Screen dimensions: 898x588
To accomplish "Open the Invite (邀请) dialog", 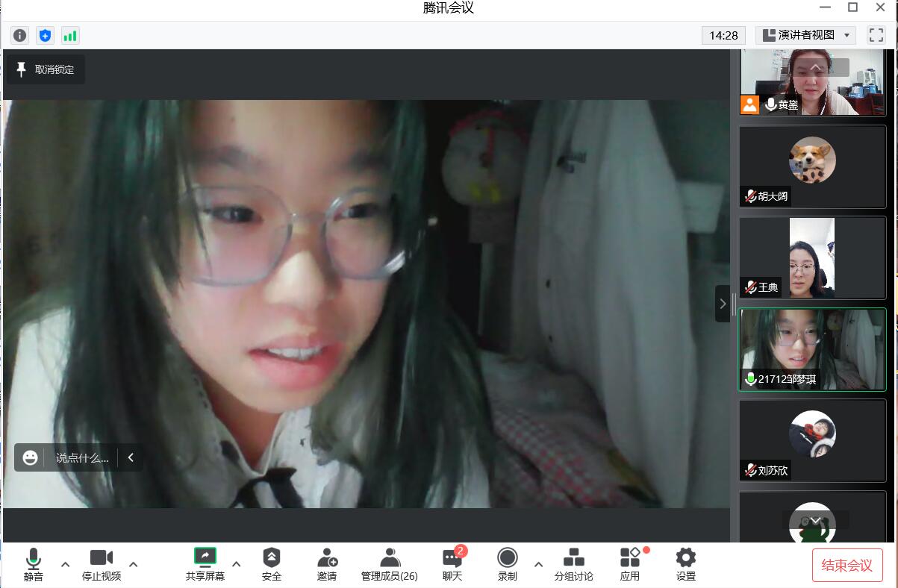I will 327,564.
